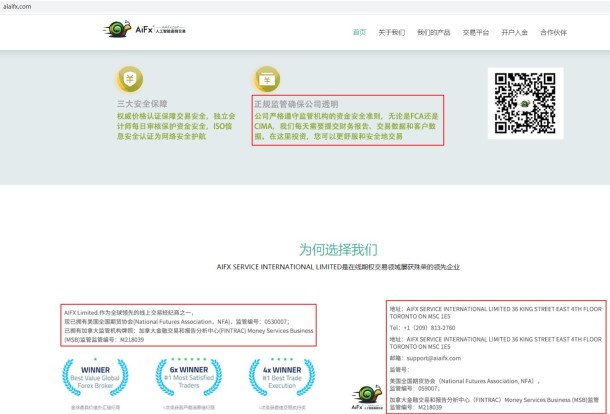Click the 监管编号 059007 line in address block
This screenshot has height=414, width=610.
[x=415, y=388]
